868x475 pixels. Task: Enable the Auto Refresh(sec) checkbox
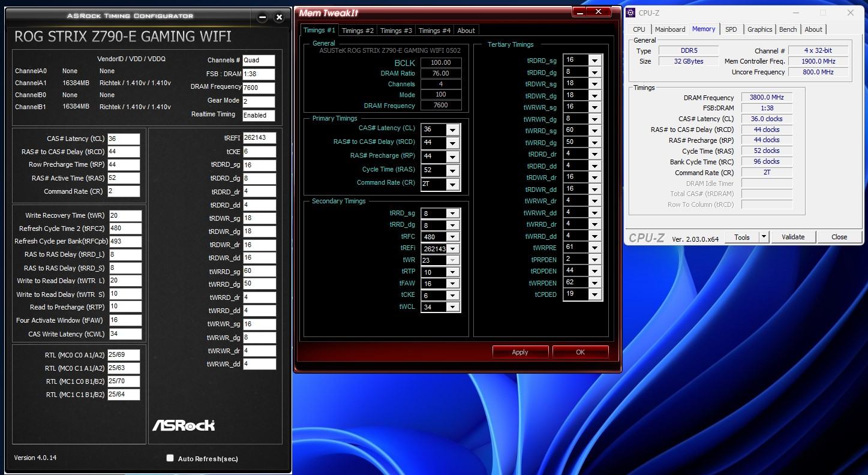tap(170, 458)
